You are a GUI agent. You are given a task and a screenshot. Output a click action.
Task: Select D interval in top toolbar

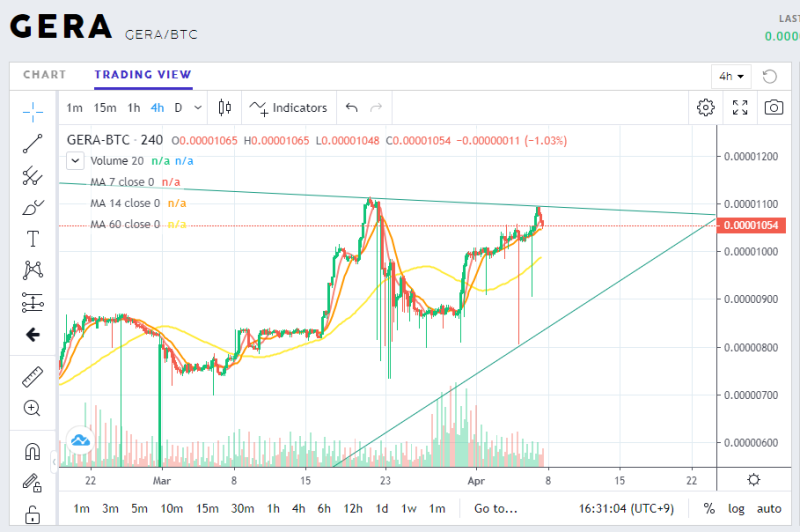178,108
